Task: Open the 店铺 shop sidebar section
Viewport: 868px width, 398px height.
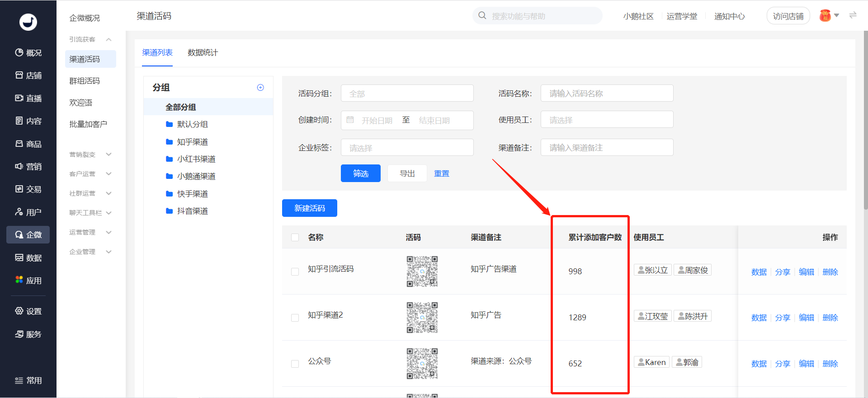Action: pyautogui.click(x=28, y=75)
